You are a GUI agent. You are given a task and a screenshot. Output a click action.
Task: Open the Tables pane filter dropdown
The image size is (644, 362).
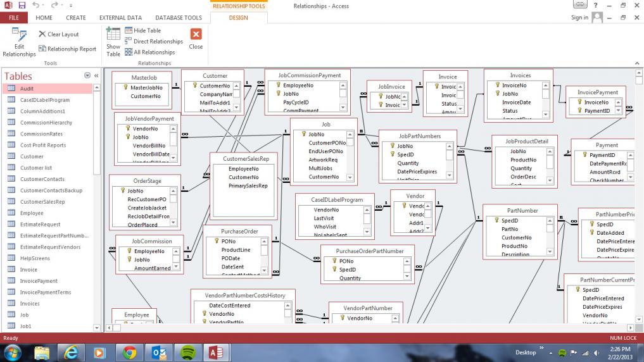click(87, 75)
